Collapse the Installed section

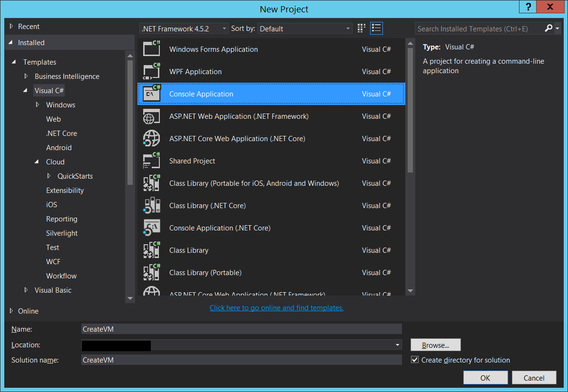click(x=11, y=43)
